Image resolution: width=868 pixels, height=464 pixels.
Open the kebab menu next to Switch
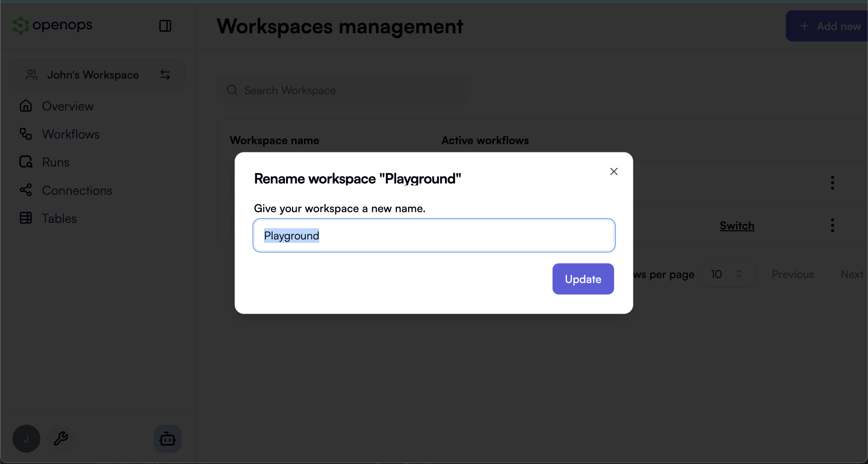[832, 225]
